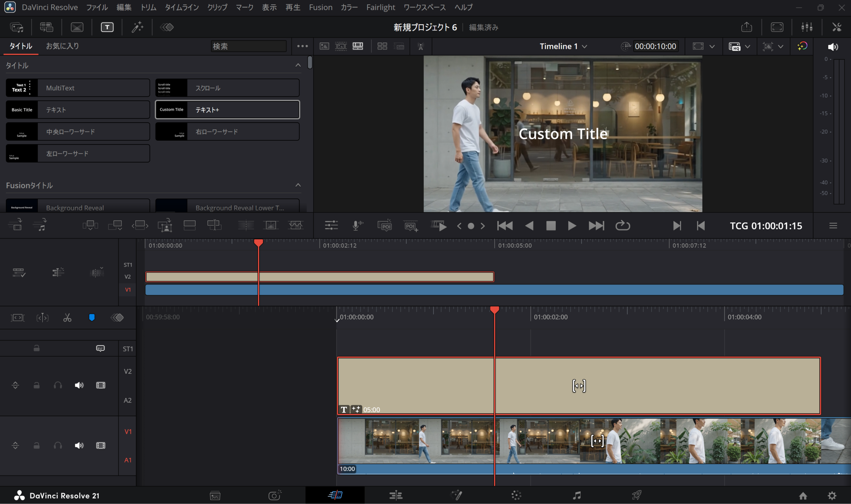The image size is (851, 504).
Task: Select the Source Overwrite icon
Action: (x=214, y=225)
